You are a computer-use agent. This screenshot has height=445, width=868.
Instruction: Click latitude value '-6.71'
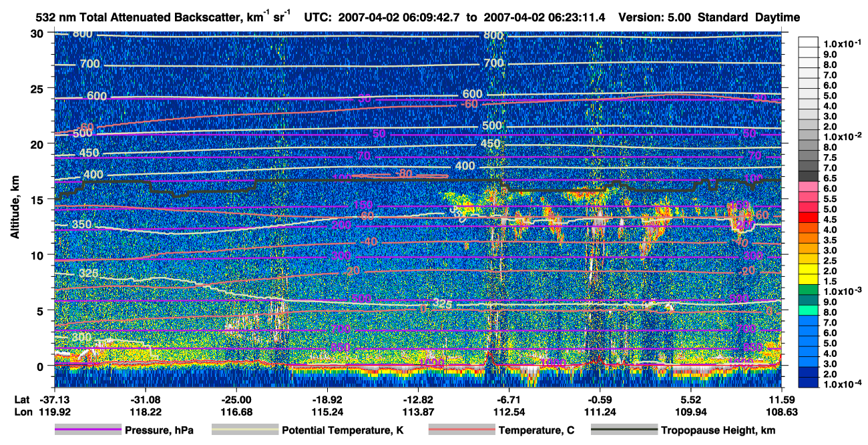point(509,399)
